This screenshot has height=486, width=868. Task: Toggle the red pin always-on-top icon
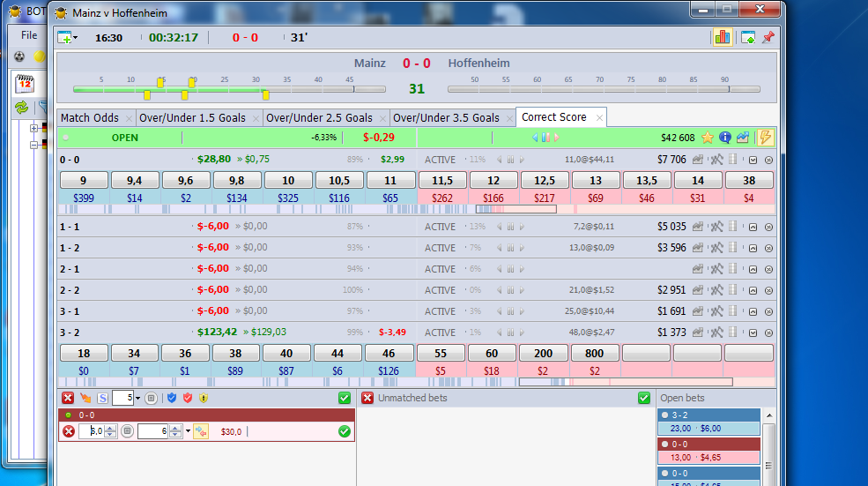768,38
